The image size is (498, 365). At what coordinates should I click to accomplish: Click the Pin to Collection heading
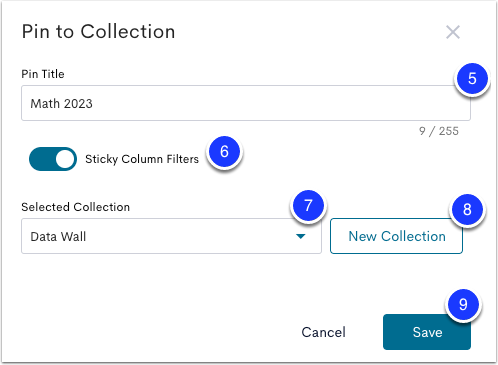(x=98, y=32)
